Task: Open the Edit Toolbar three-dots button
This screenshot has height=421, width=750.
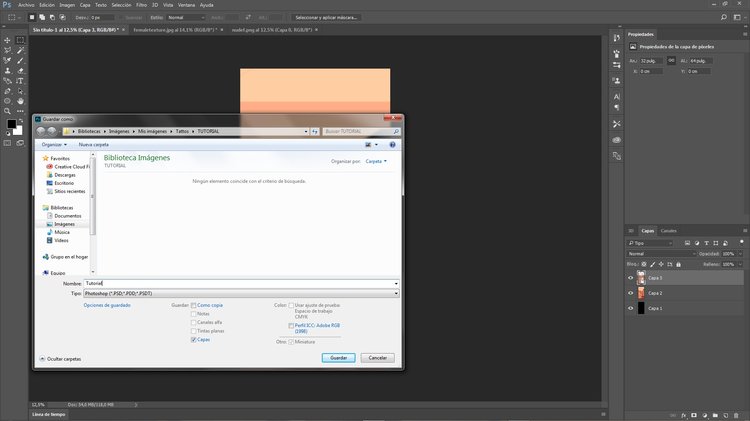Action: point(20,111)
